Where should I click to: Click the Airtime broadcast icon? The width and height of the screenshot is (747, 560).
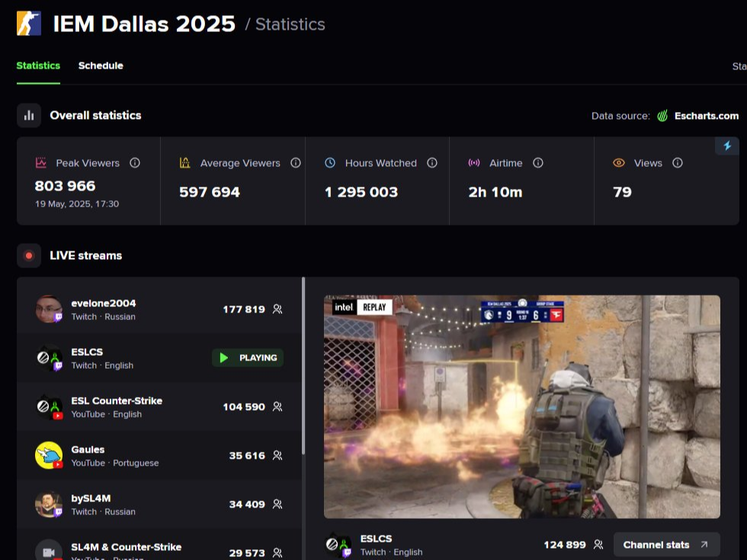[473, 163]
